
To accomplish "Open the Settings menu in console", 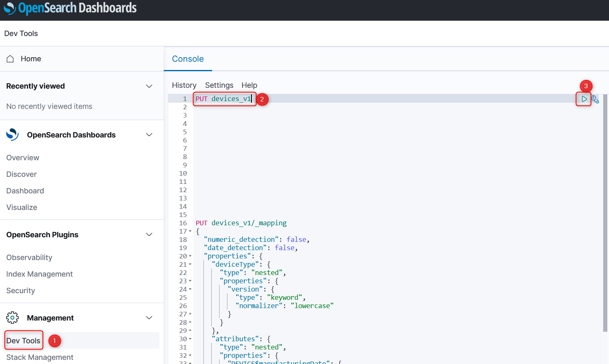I will click(x=219, y=85).
